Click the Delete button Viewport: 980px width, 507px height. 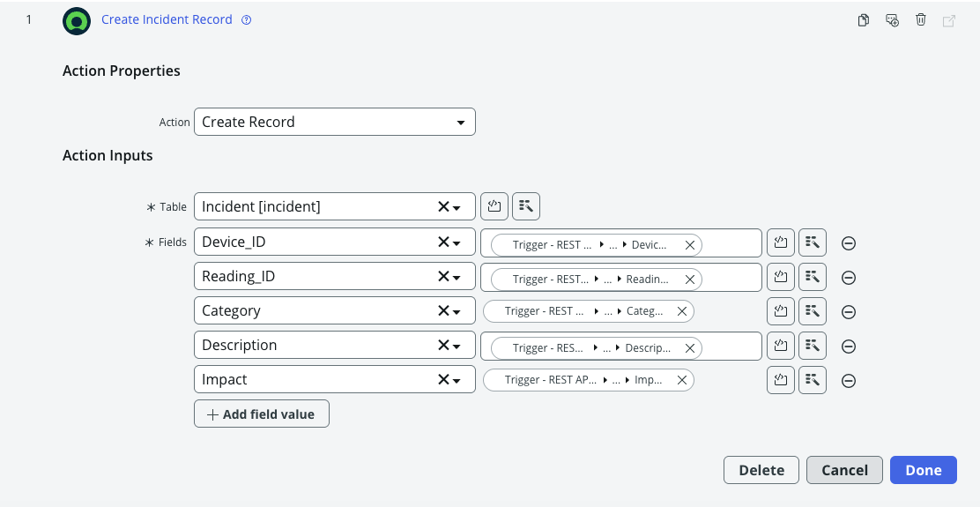(761, 470)
